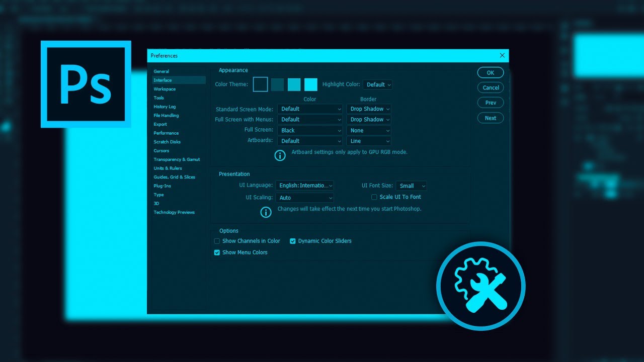Screen dimensions: 644x362
Task: Expand Full Screen with Menus color dropdown
Action: click(310, 120)
